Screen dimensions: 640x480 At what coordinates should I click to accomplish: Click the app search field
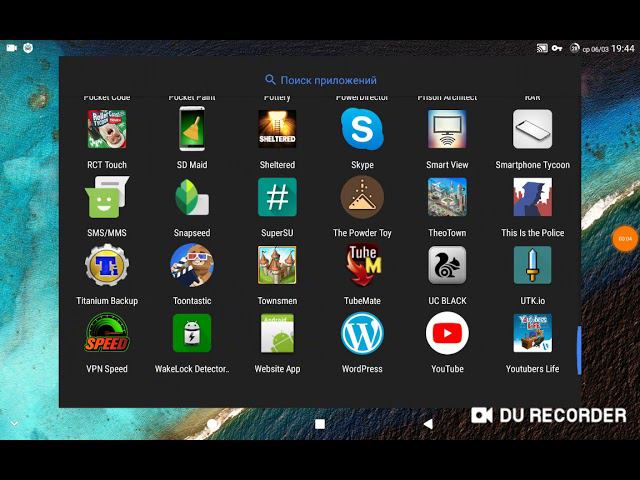click(x=320, y=80)
